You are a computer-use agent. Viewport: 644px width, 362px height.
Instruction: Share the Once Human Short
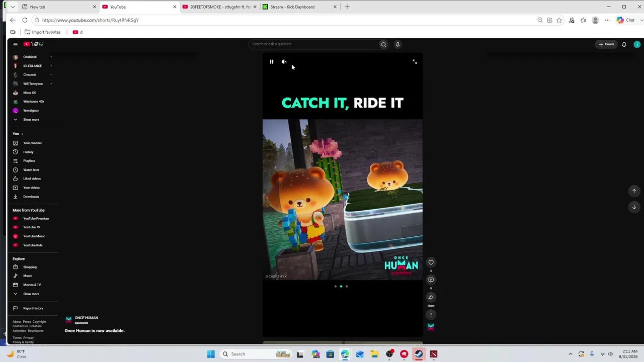431,298
